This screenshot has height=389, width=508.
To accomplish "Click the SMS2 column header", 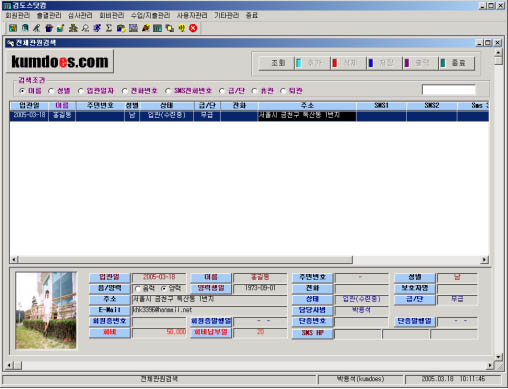I will pos(432,106).
